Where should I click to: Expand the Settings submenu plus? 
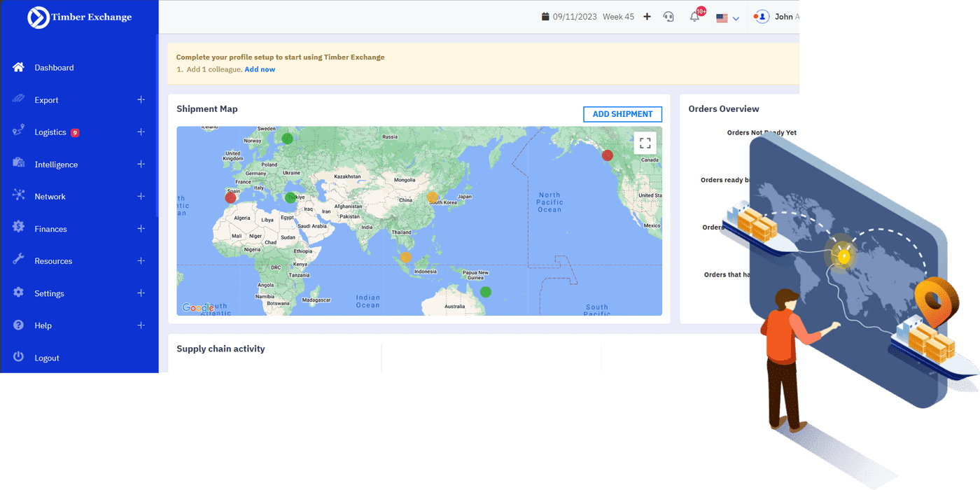[141, 293]
